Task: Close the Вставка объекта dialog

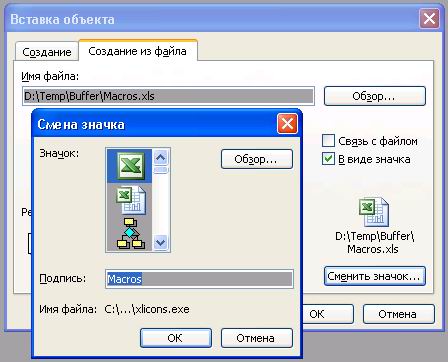Action: pyautogui.click(x=429, y=19)
